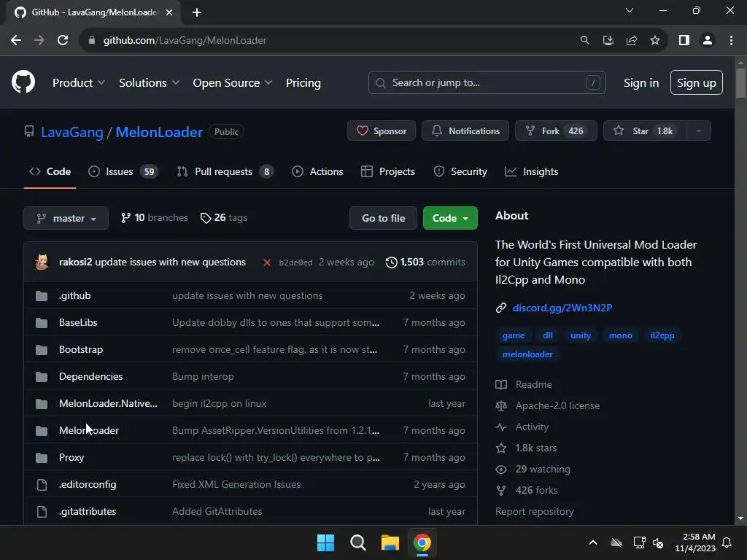Screen dimensions: 747x560
Task: Switch to the Security tab
Action: (x=460, y=172)
